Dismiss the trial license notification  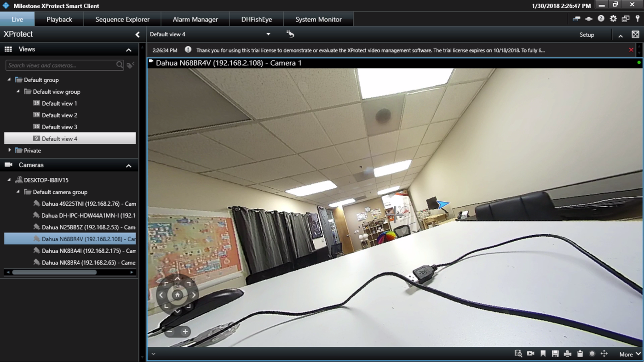(631, 50)
